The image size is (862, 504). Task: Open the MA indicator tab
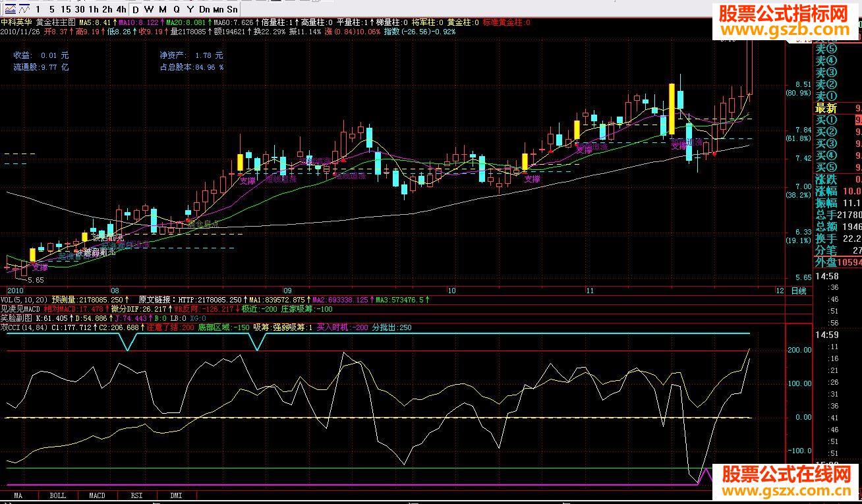point(18,495)
